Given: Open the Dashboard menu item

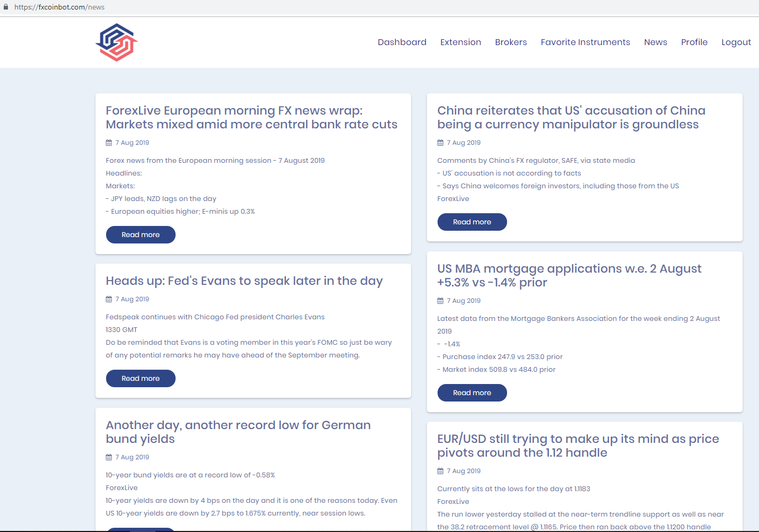Looking at the screenshot, I should click(x=402, y=42).
